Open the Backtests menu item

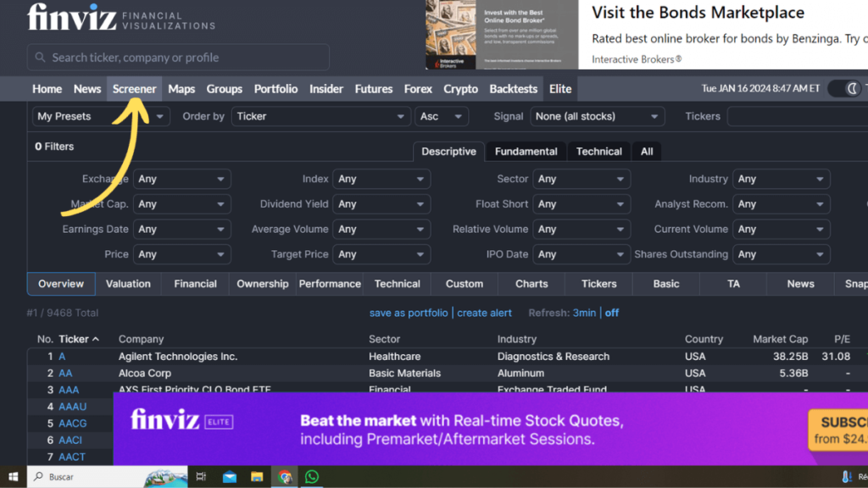(513, 88)
